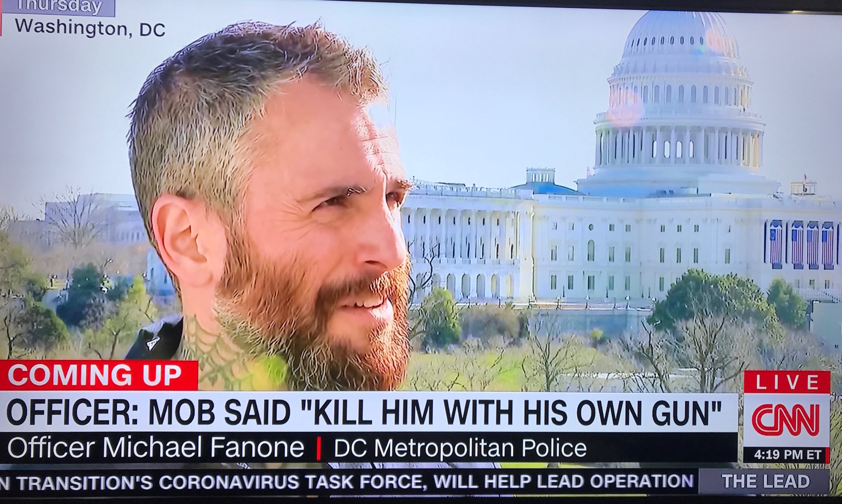Click the DC Metropolitan Police text
This screenshot has height=504, width=842.
pos(460,448)
